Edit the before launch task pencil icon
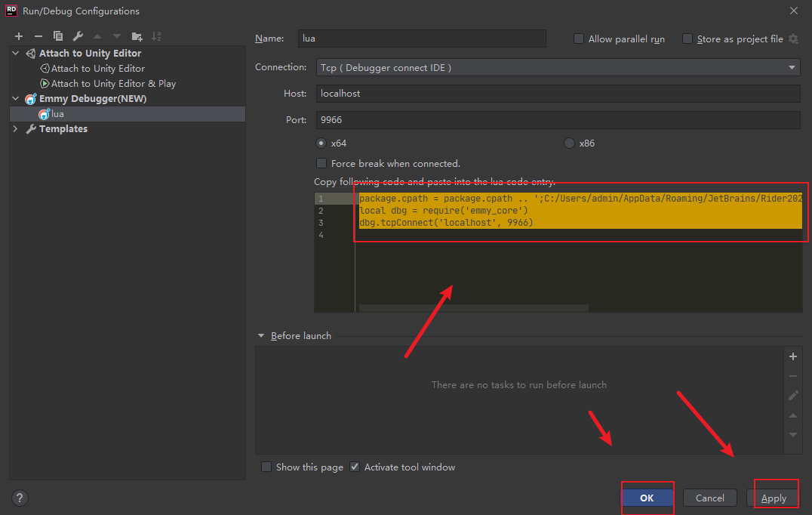Screen dimensions: 812x515 (x=793, y=396)
